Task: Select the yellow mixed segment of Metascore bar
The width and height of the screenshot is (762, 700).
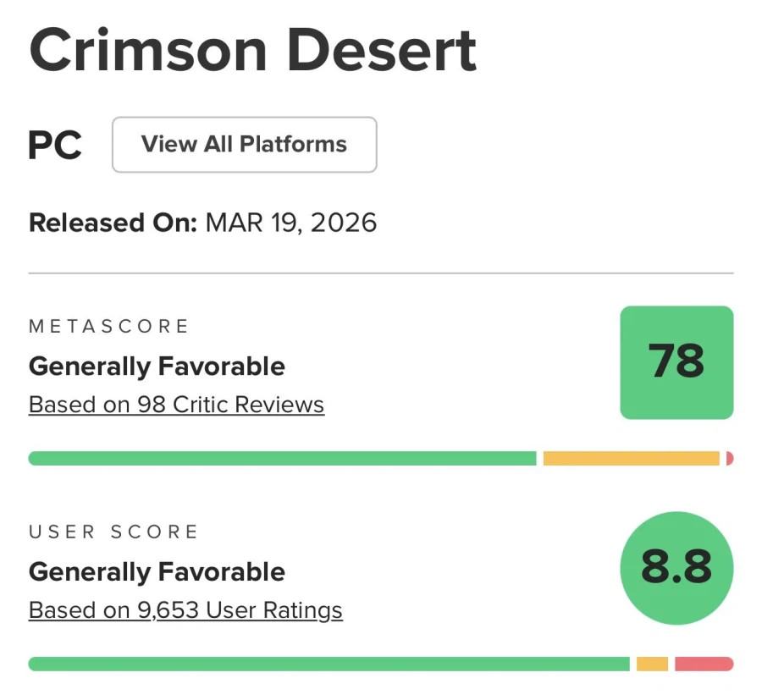Action: coord(631,459)
